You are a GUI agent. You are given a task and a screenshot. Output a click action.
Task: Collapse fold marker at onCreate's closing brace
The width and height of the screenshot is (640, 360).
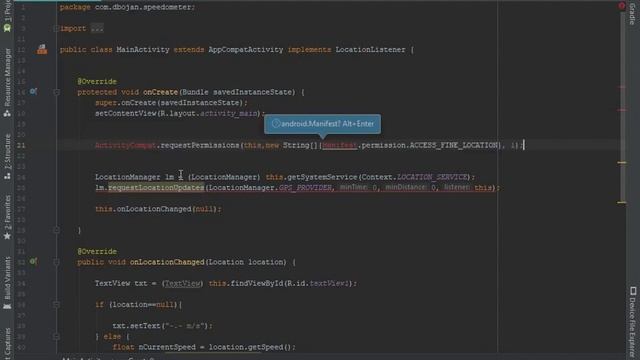click(57, 230)
